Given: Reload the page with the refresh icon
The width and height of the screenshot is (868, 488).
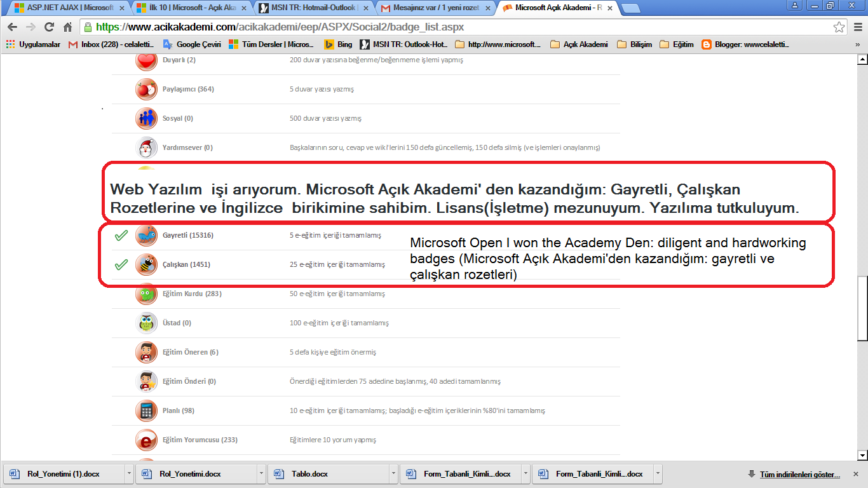Looking at the screenshot, I should pyautogui.click(x=49, y=27).
